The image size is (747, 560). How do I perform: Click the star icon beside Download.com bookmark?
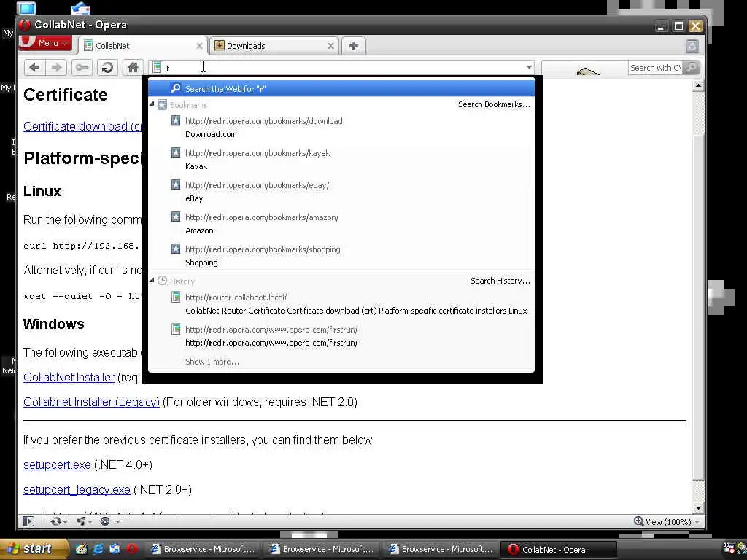point(176,120)
